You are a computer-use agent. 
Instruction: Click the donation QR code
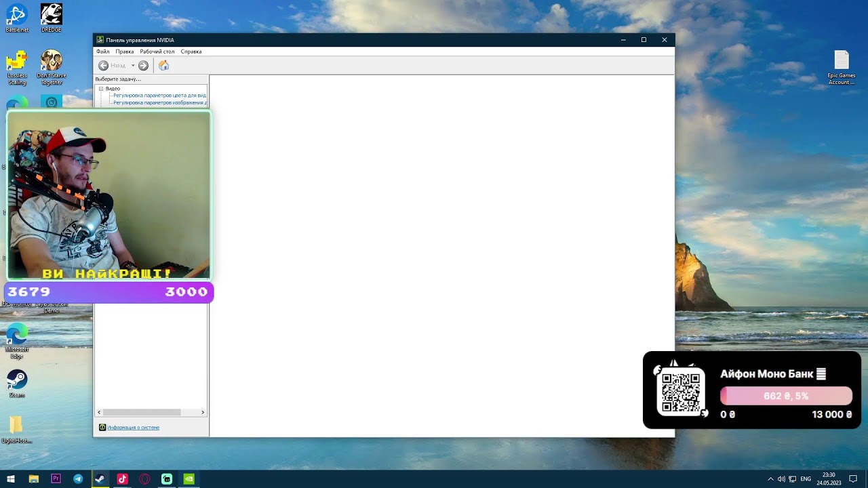click(680, 392)
